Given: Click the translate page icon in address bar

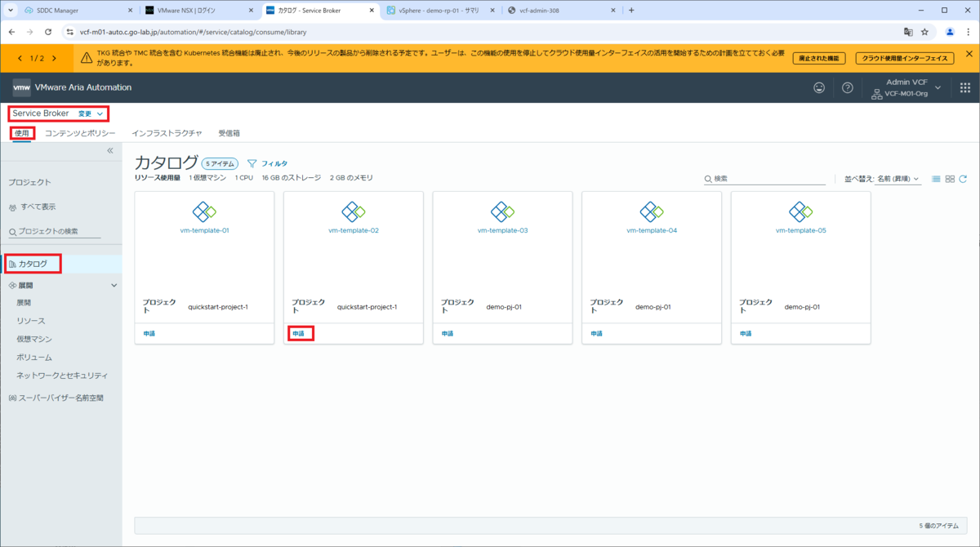Looking at the screenshot, I should 907,32.
